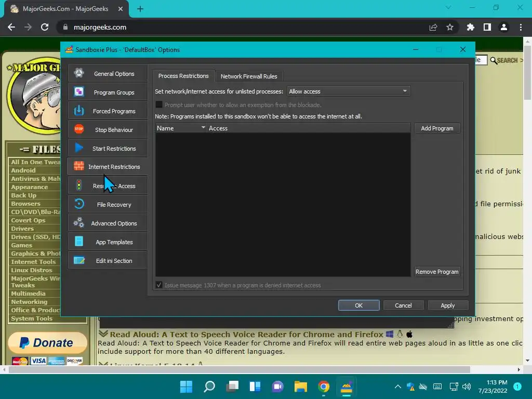Expand the Read Aloud article chevron
The height and width of the screenshot is (399, 532).
pyautogui.click(x=103, y=334)
